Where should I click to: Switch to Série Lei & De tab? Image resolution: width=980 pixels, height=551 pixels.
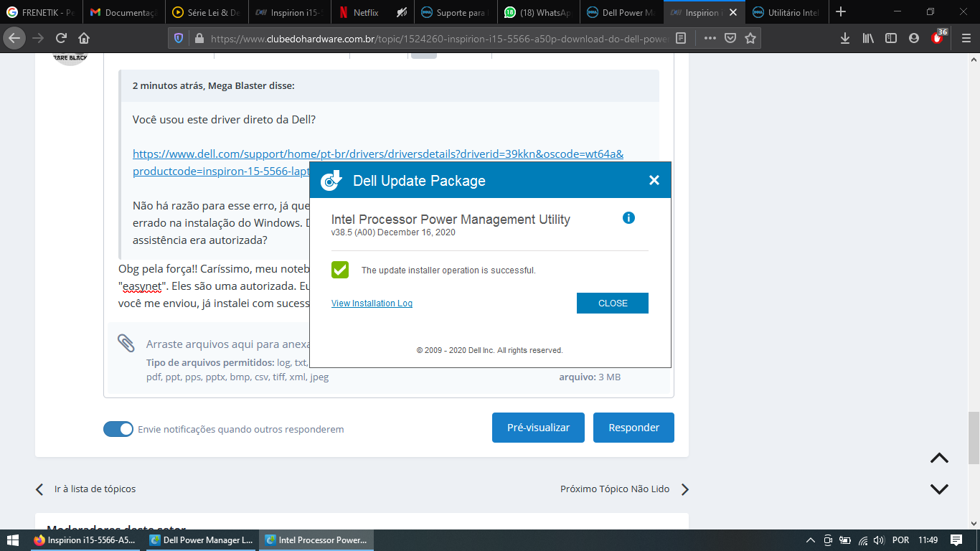[x=207, y=12]
